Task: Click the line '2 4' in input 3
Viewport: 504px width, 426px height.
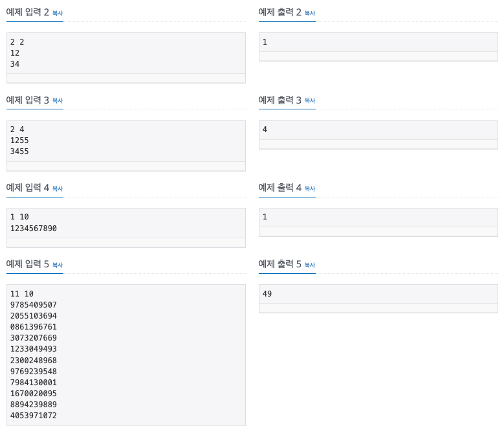Action: [x=17, y=129]
